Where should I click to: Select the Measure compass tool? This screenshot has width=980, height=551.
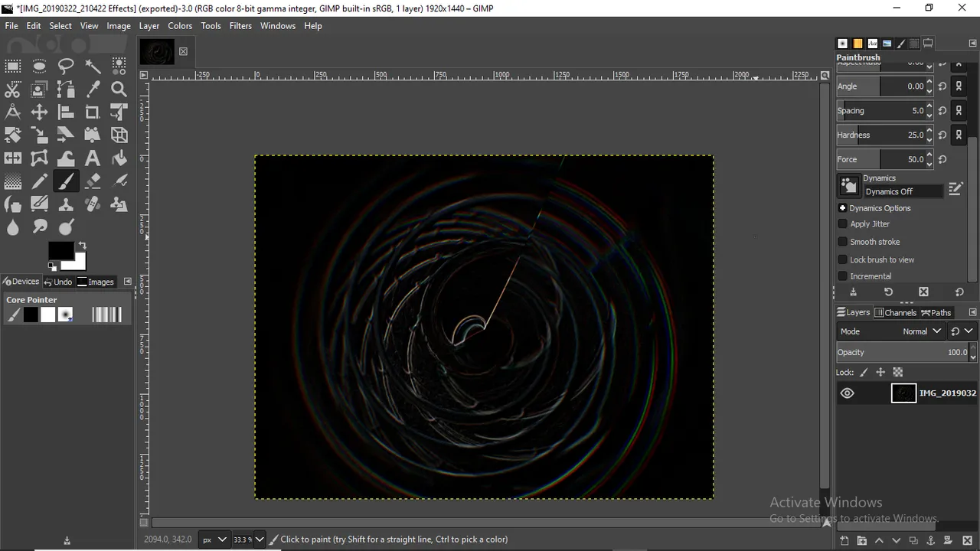pos(13,112)
